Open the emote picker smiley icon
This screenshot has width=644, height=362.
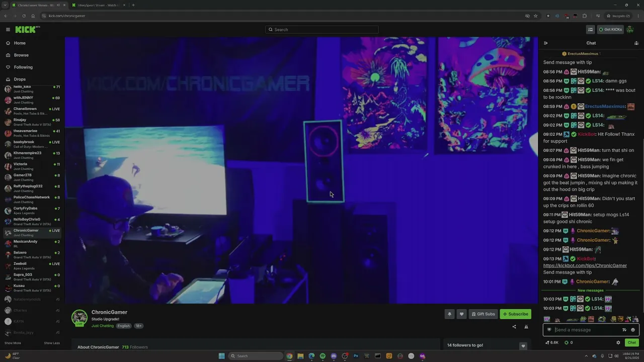(x=633, y=330)
